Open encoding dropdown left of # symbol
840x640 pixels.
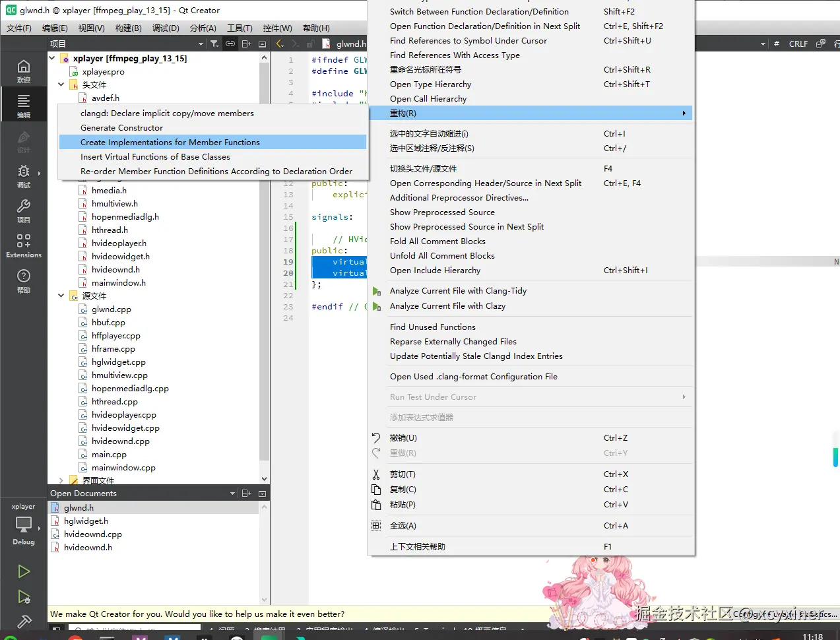click(763, 44)
